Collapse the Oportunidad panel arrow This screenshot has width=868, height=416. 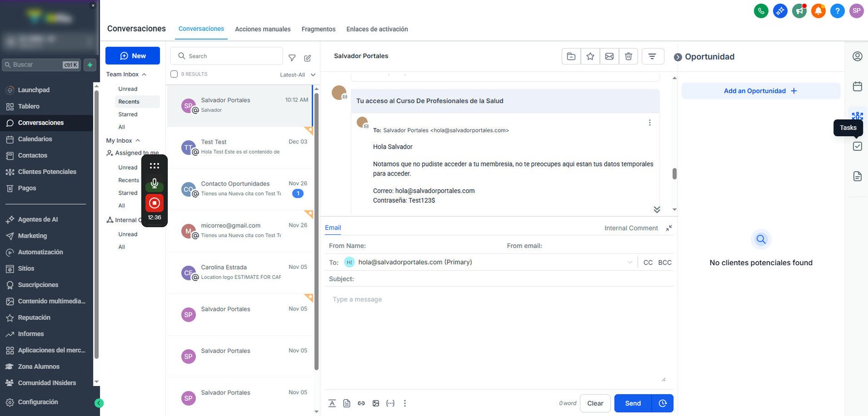[678, 57]
